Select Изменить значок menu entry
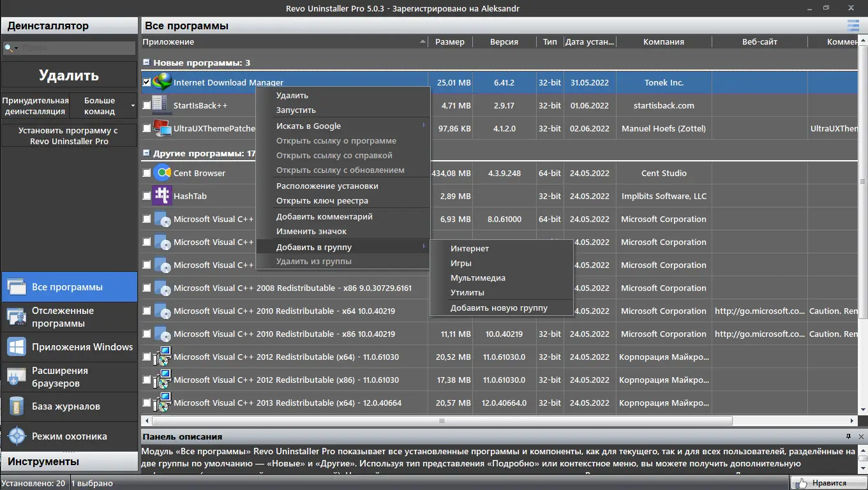The image size is (868, 490). pos(343,231)
